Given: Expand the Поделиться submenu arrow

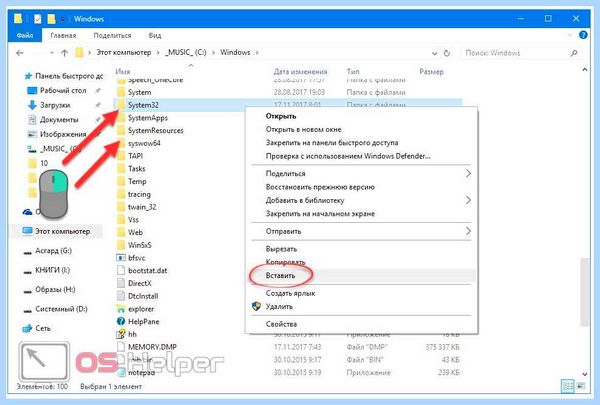Looking at the screenshot, I should pyautogui.click(x=468, y=173).
